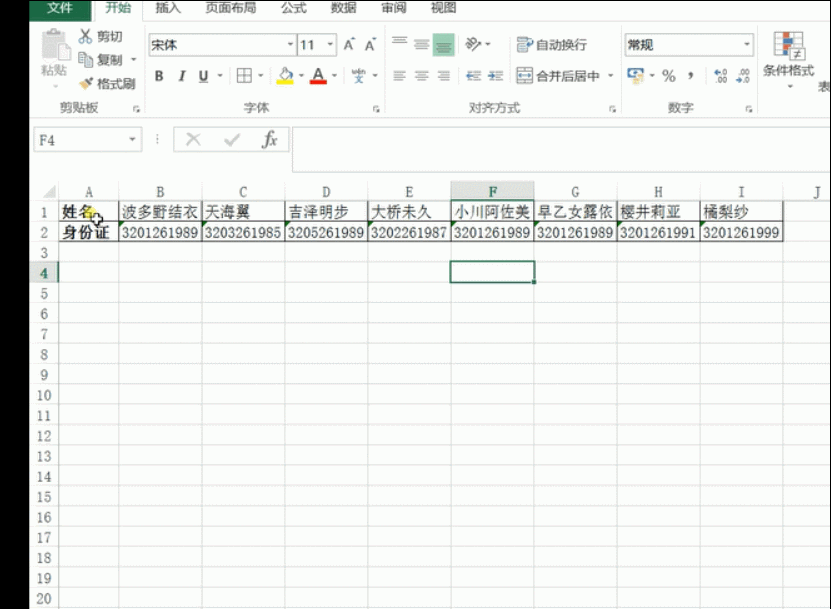Click the formula bar Enter checkmark
831x609 pixels.
pos(232,140)
